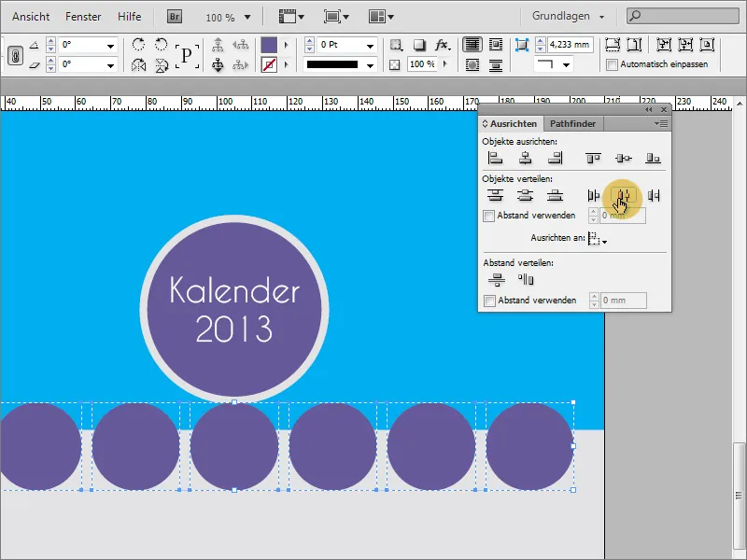Image resolution: width=747 pixels, height=560 pixels.
Task: Rotate 90° clockwise icon
Action: 138,45
